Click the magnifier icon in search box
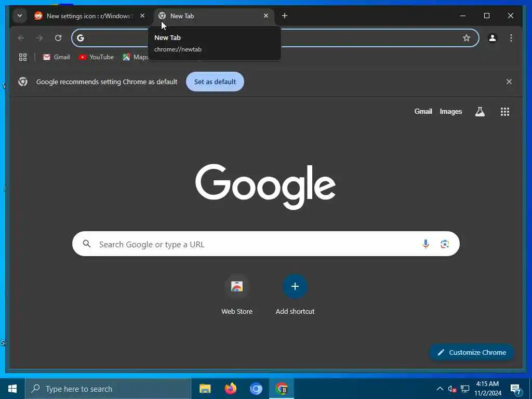The image size is (532, 399). 87,244
